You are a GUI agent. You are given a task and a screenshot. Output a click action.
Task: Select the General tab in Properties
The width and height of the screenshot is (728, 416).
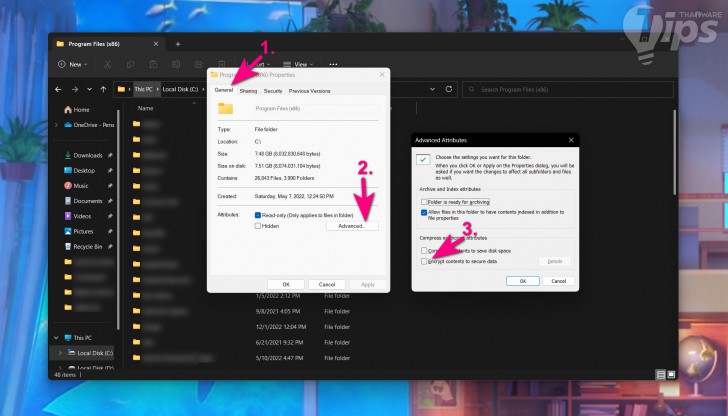pos(224,90)
